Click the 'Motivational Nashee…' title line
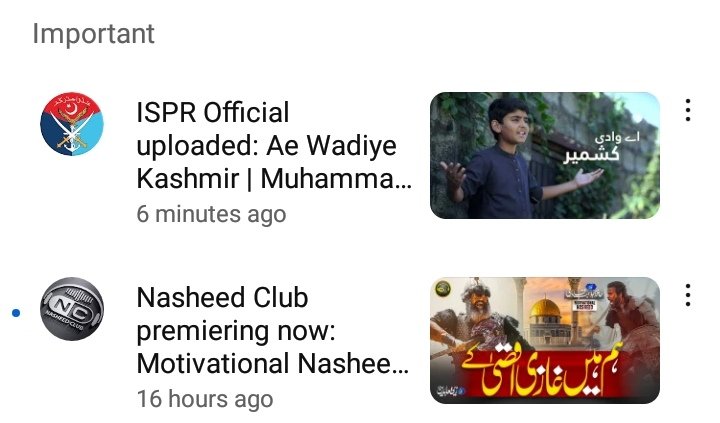 pyautogui.click(x=273, y=363)
